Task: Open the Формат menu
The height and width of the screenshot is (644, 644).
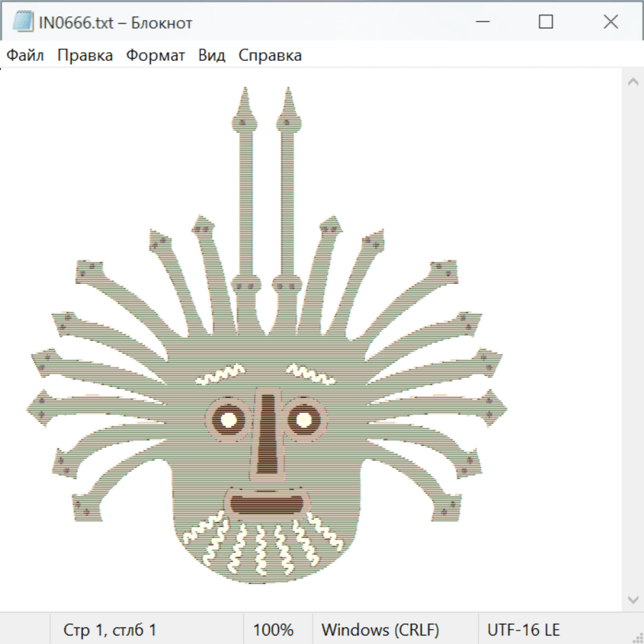Action: [155, 56]
